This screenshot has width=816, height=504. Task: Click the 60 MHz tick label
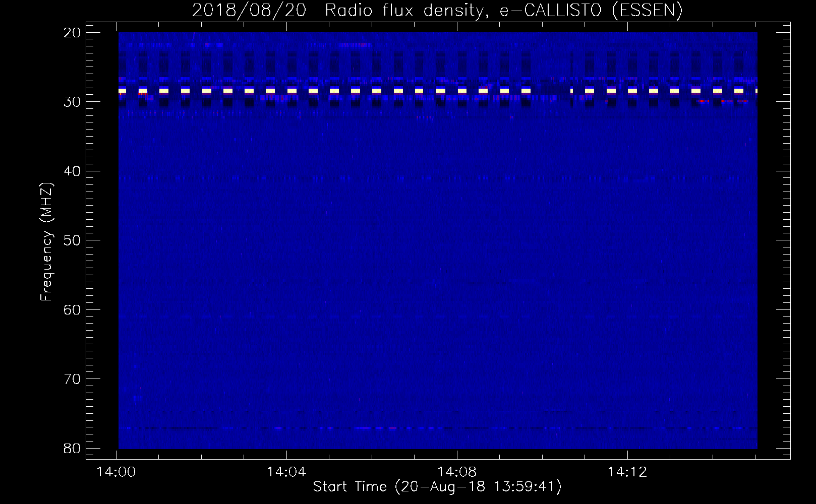[72, 309]
